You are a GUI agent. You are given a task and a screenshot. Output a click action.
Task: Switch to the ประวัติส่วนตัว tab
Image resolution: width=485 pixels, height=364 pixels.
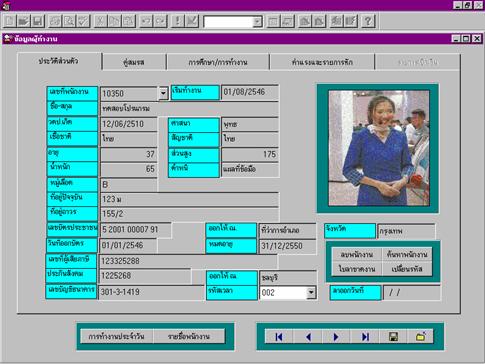pos(59,61)
